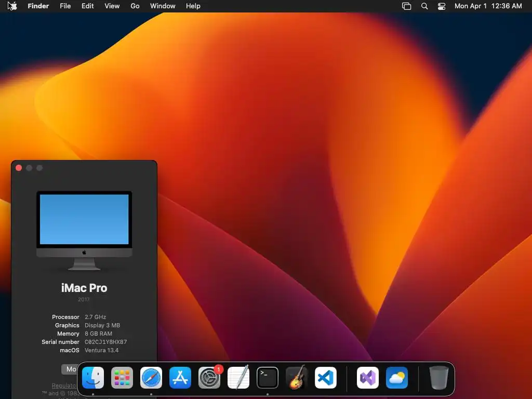Open Finder from the dock
The width and height of the screenshot is (532, 399).
[x=93, y=378]
